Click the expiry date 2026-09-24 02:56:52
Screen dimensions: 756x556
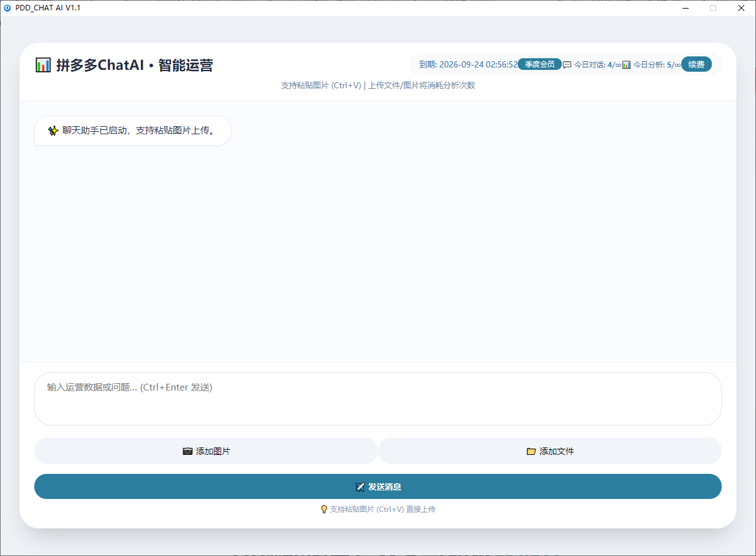click(478, 64)
